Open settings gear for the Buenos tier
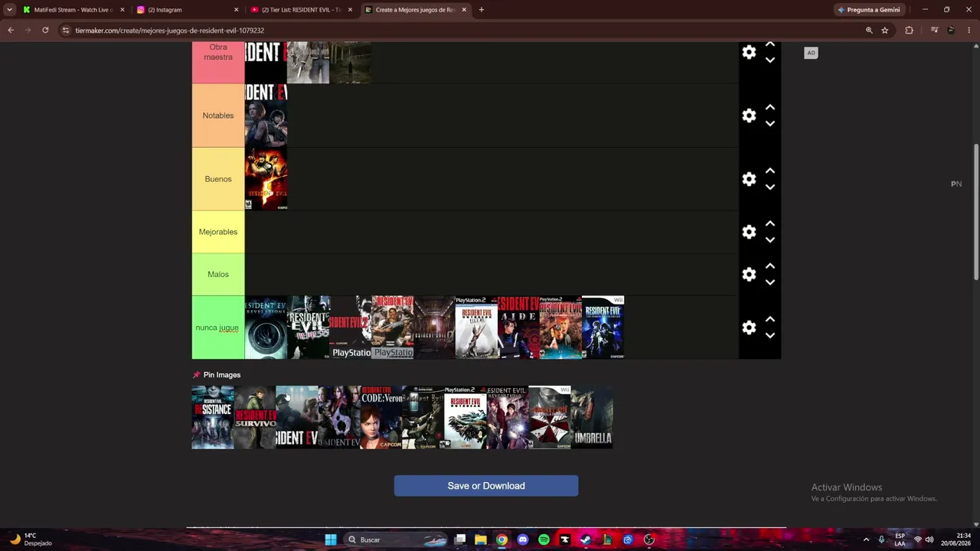The width and height of the screenshot is (980, 551). click(x=749, y=179)
